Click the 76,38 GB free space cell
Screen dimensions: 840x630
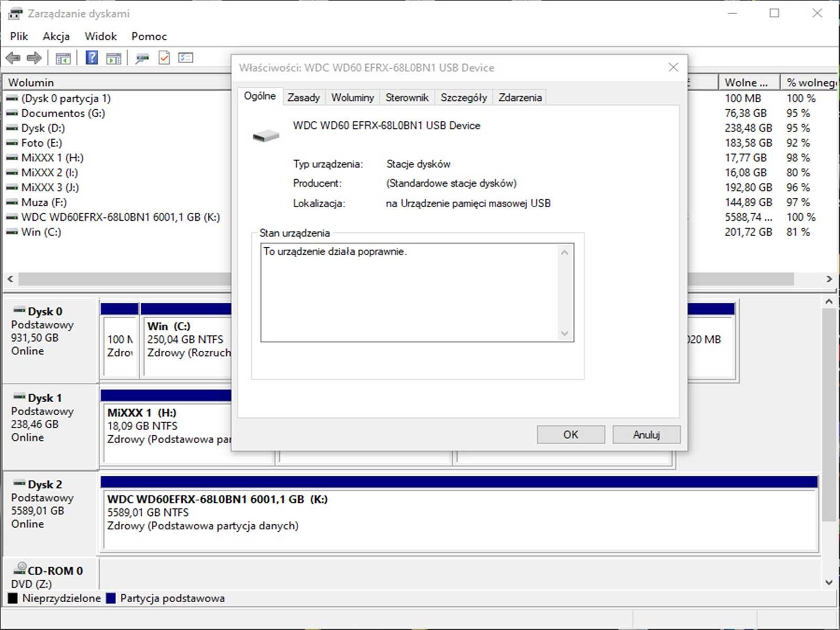click(x=745, y=113)
